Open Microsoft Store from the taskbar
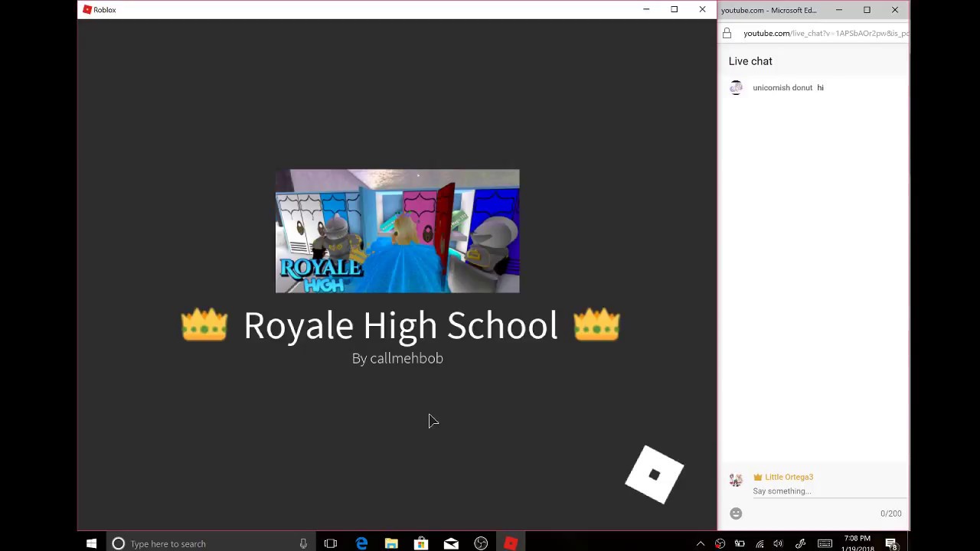Screen dimensions: 980x551 (x=421, y=543)
